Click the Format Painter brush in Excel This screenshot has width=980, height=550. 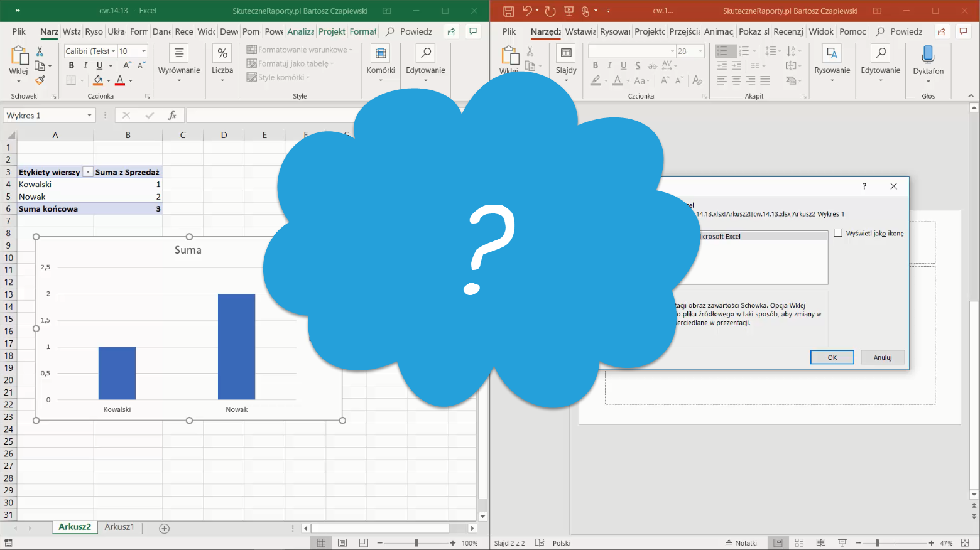pyautogui.click(x=40, y=80)
